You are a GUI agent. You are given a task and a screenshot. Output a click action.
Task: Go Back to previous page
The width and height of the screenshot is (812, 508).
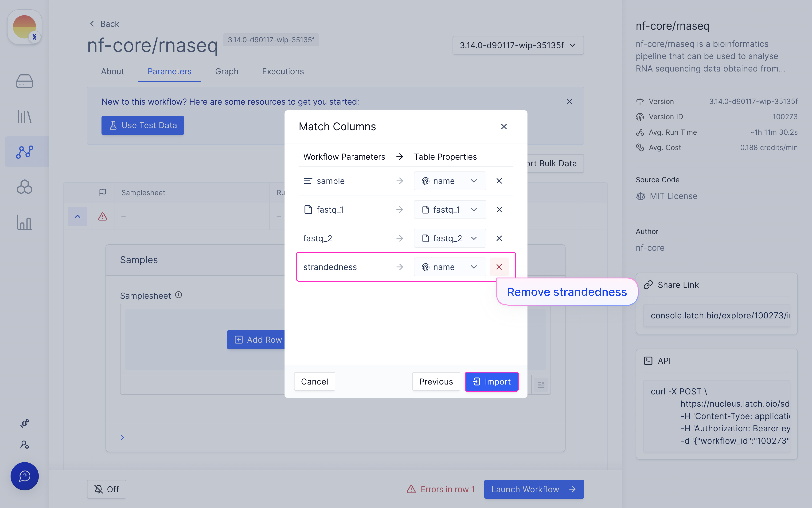pyautogui.click(x=104, y=24)
